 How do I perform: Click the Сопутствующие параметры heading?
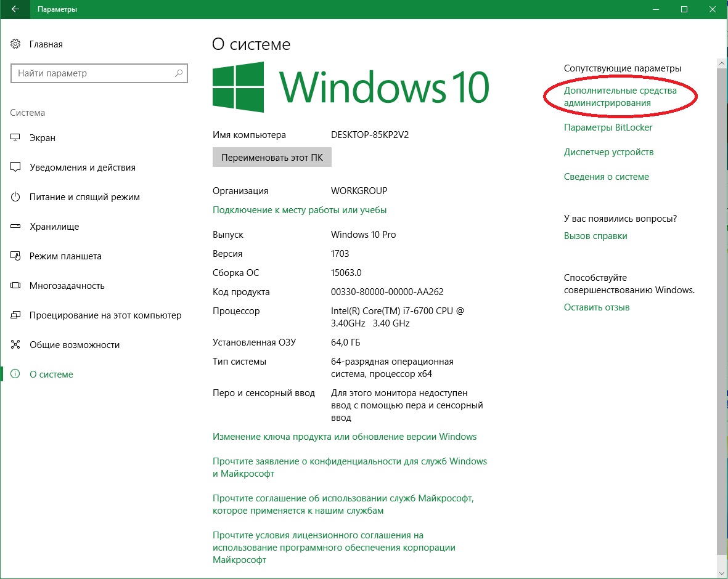coord(622,68)
